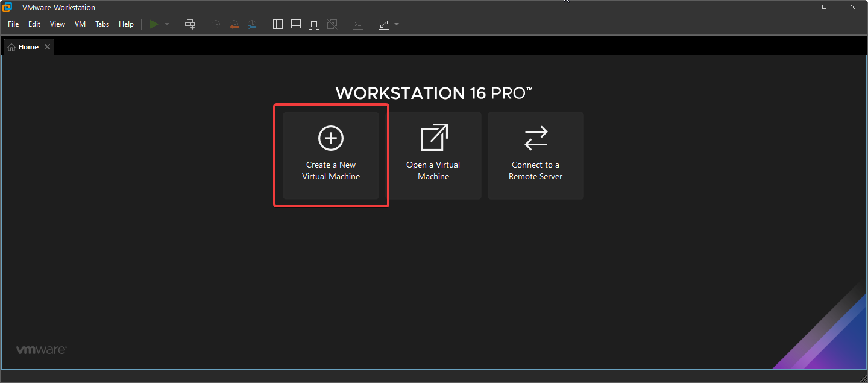Screen dimensions: 868x383
Task: Minimize the VMware Workstation window
Action: coord(796,7)
